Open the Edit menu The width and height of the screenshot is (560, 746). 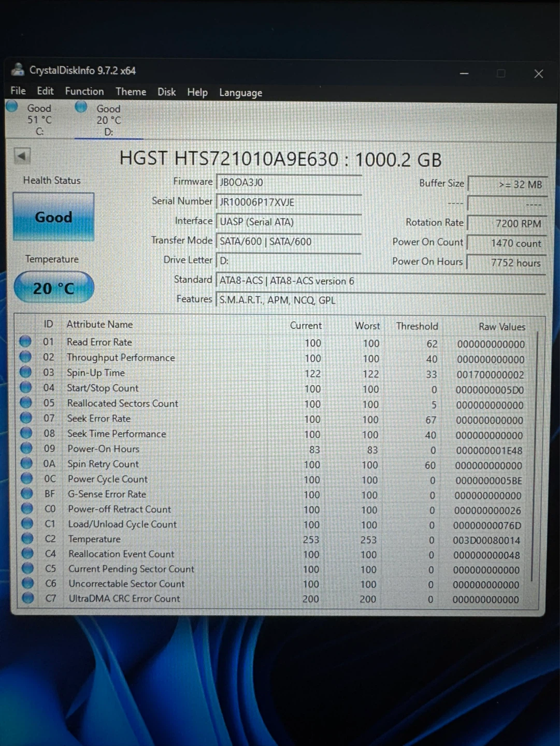45,91
